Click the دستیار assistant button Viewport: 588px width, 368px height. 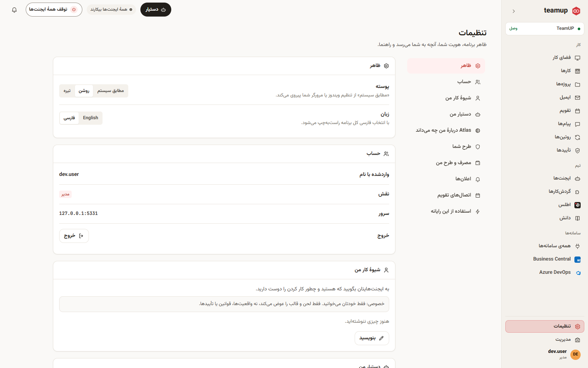pos(156,10)
